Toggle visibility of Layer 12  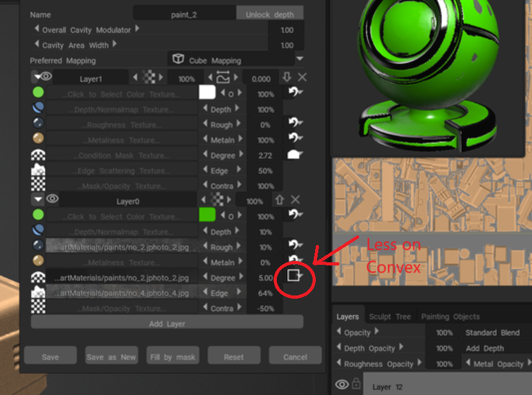coord(342,384)
